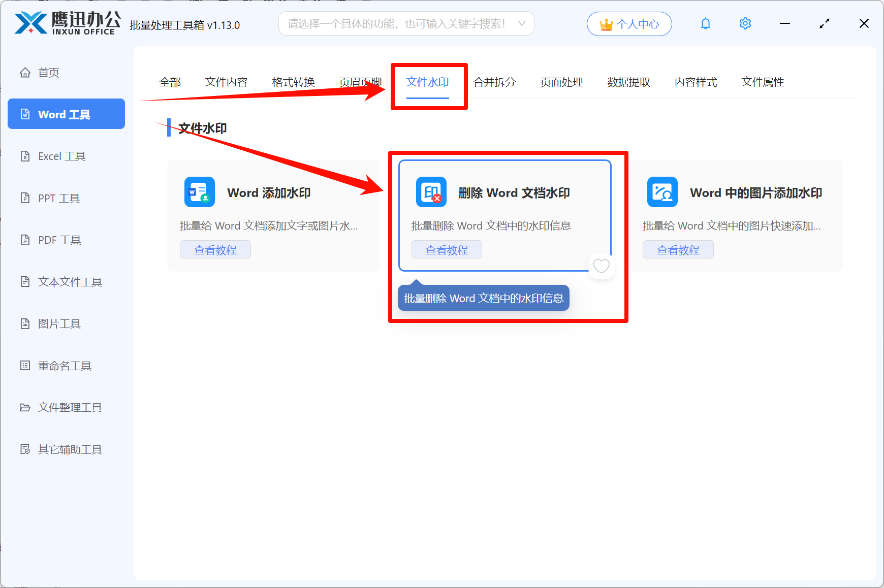Screen dimensions: 884x588
Task: Open PDF 工具 in the sidebar
Action: pos(59,240)
